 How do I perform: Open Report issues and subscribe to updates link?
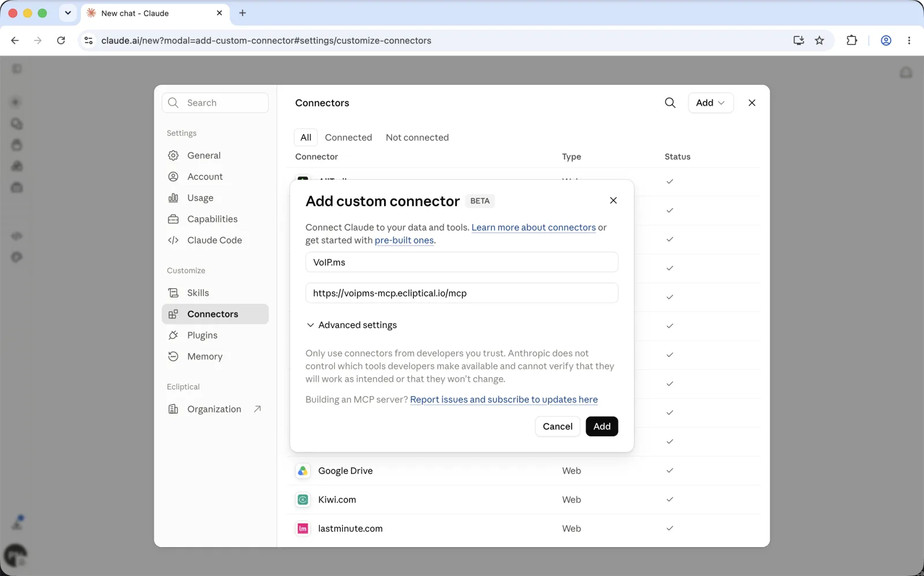[x=504, y=400]
